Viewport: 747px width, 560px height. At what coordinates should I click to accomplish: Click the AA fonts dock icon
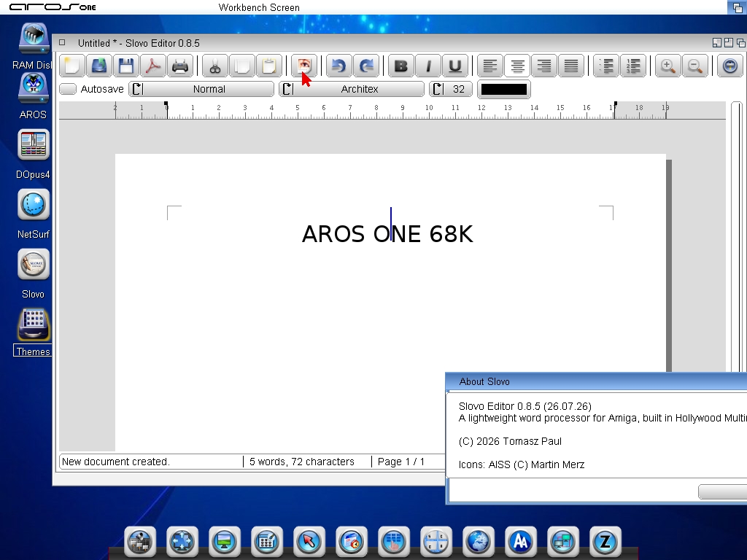click(521, 542)
